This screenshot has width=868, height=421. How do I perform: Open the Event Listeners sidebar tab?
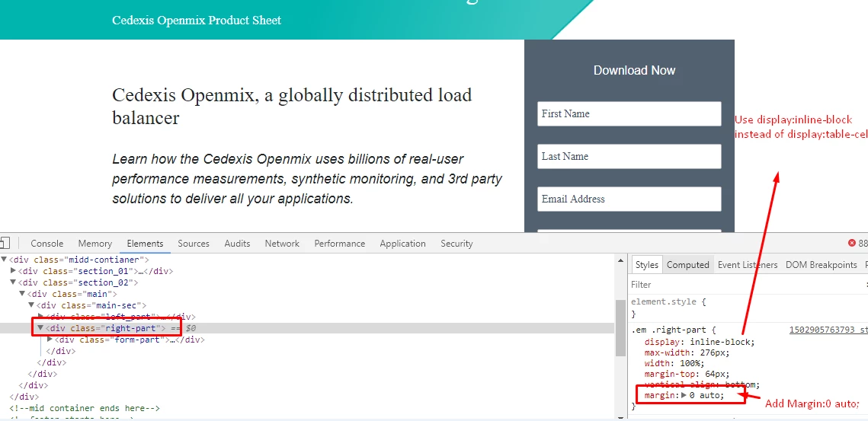(x=748, y=265)
